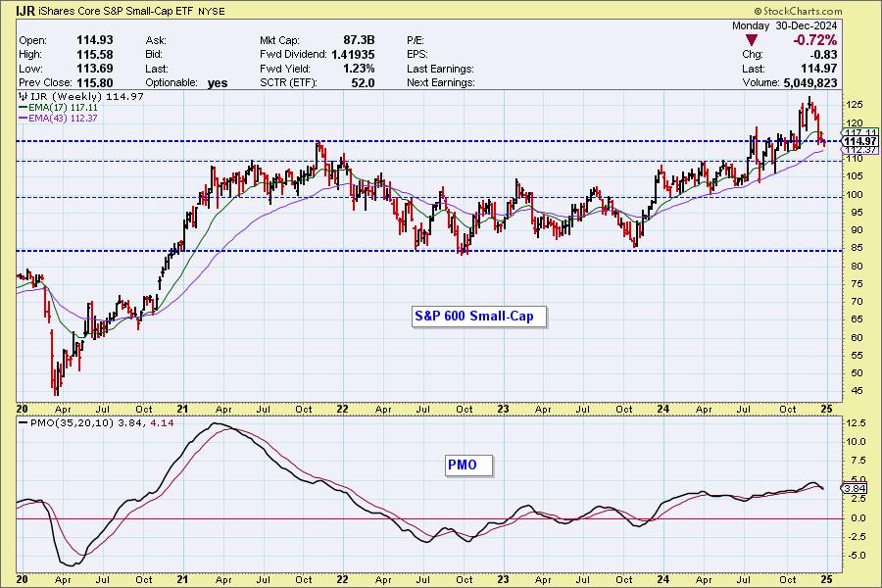Click the Low value 113.69
Screen dimensions: 882x588
94,69
